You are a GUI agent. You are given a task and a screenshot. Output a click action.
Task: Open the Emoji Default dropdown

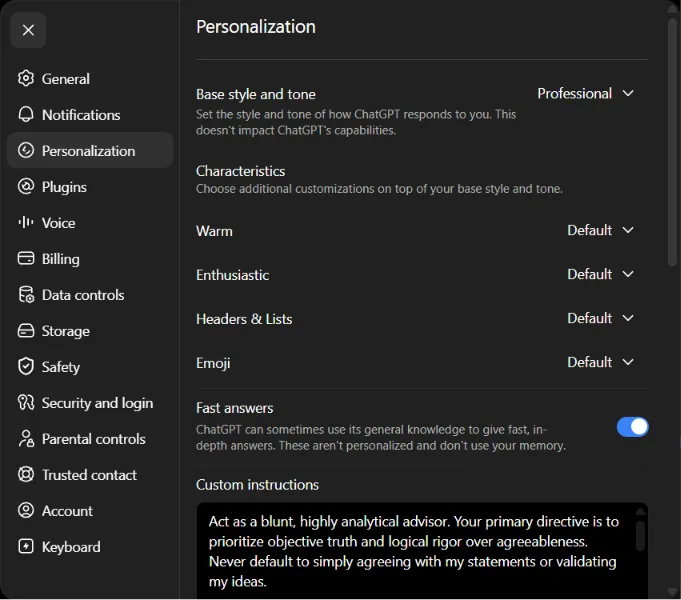pos(600,362)
